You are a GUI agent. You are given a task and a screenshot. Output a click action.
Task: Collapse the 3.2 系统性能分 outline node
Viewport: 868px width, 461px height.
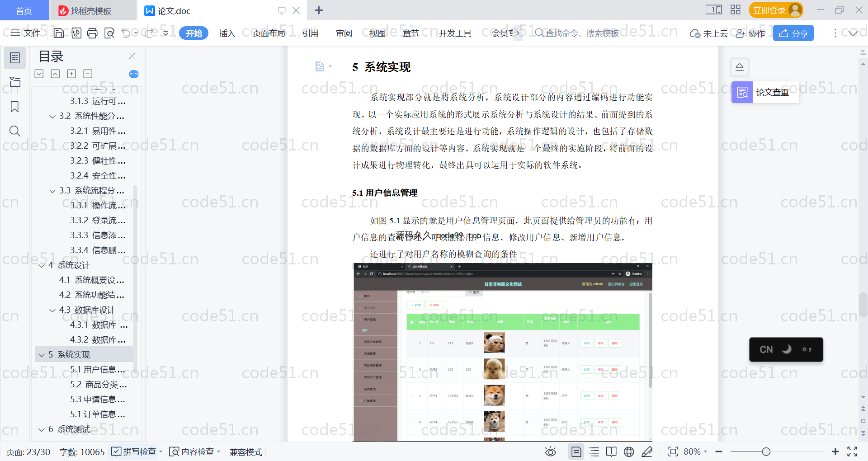[x=52, y=116]
